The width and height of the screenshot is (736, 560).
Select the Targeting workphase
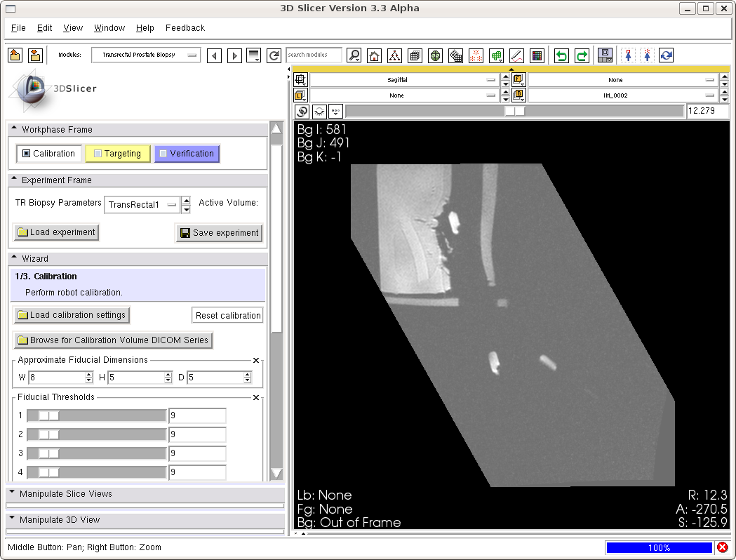click(x=117, y=153)
